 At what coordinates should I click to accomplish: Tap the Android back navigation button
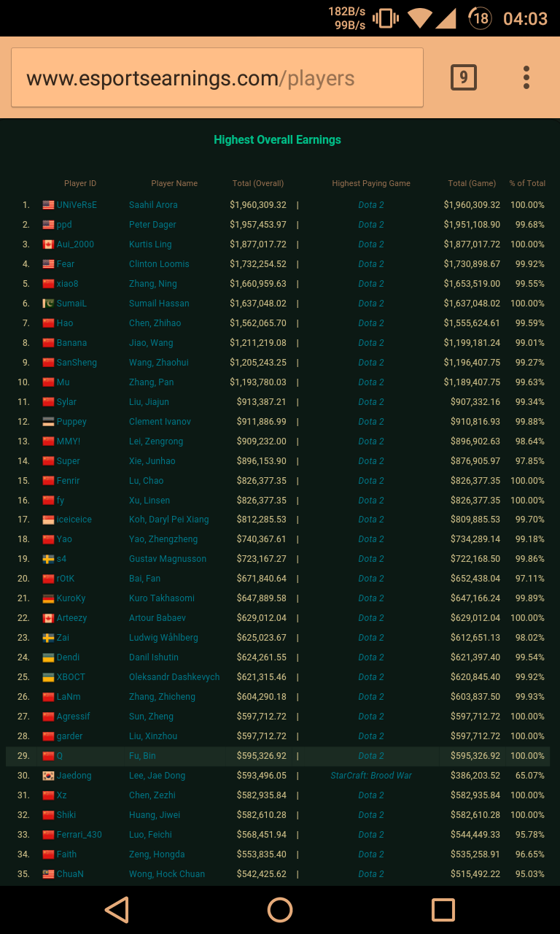click(117, 909)
